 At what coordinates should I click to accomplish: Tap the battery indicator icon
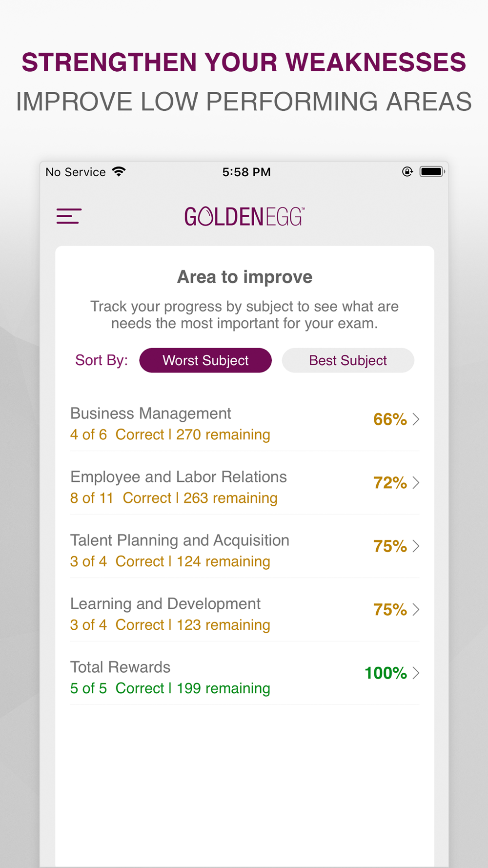pos(432,171)
